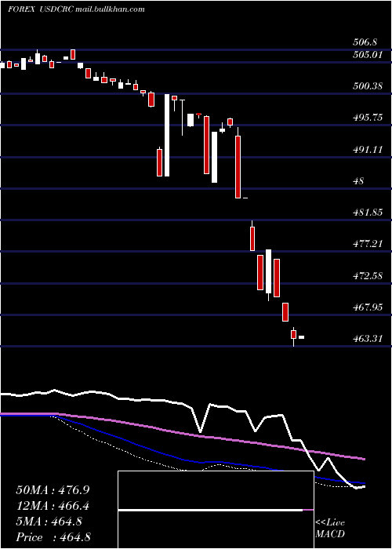This screenshot has width=392, height=549.
Task: Select the 463.31 price level label
Action: tap(368, 339)
